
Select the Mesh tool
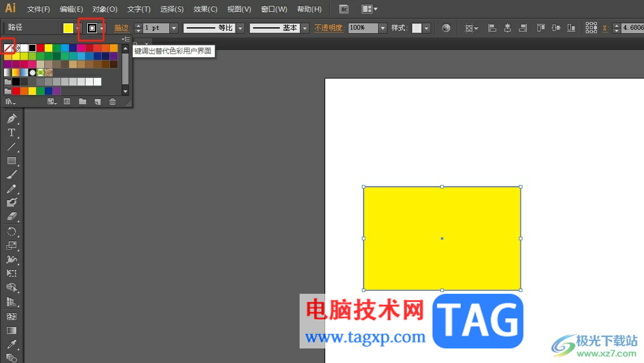(12, 316)
